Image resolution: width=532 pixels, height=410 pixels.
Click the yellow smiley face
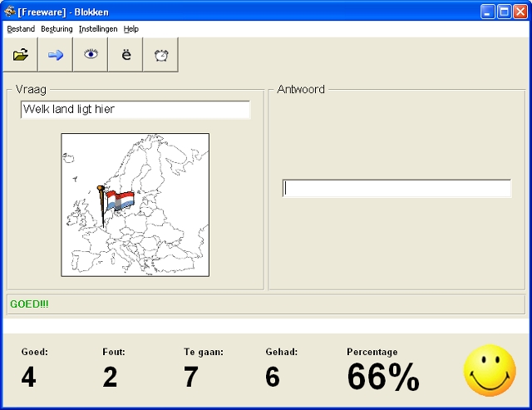[490, 370]
